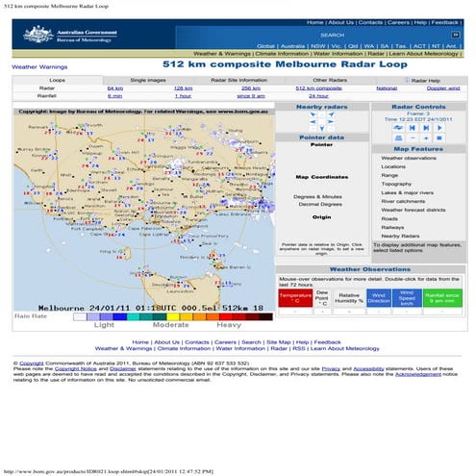Click the Relative Humidity % column

[x=349, y=298]
